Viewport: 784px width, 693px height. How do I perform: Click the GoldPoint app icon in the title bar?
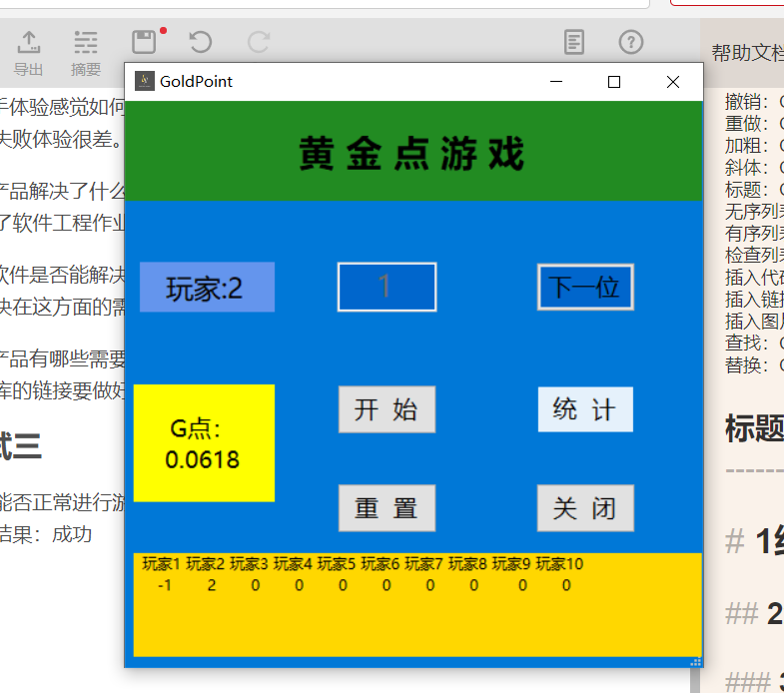(145, 81)
